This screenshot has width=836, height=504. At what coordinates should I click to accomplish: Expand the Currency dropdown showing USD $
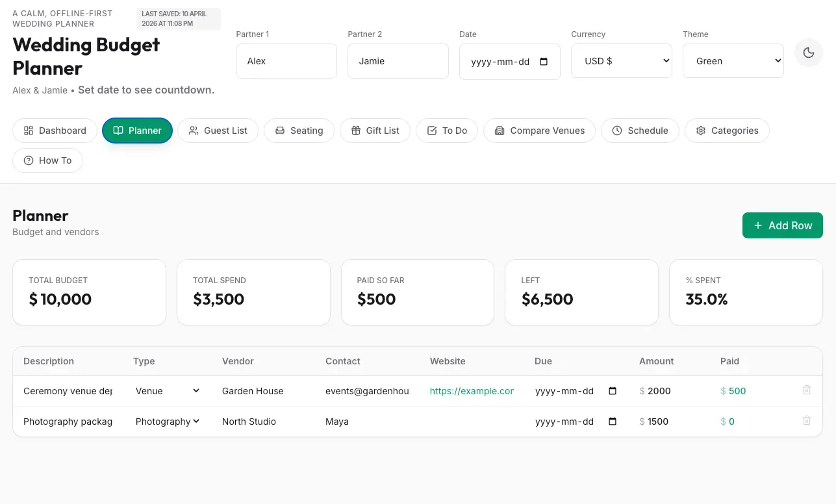tap(621, 61)
